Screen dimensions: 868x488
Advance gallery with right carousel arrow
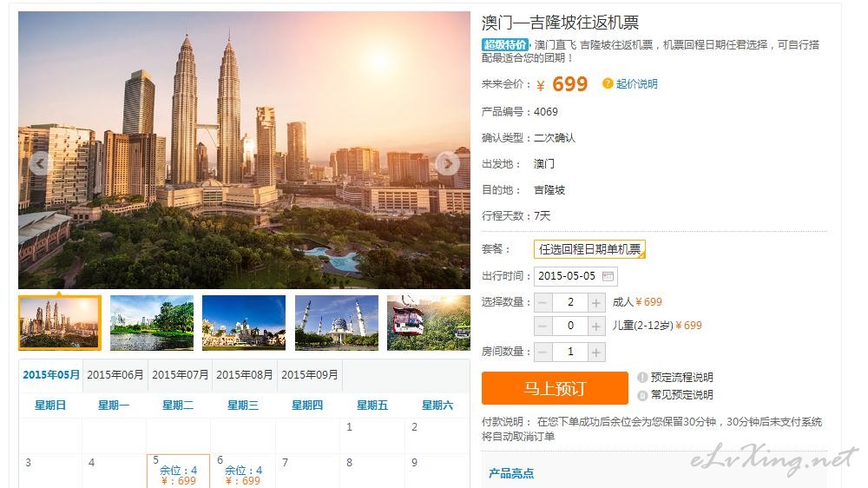tap(447, 163)
